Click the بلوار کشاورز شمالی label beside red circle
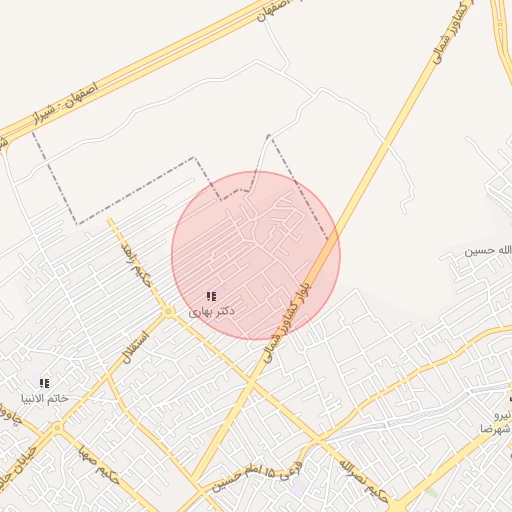This screenshot has width=512, height=512. (x=287, y=323)
